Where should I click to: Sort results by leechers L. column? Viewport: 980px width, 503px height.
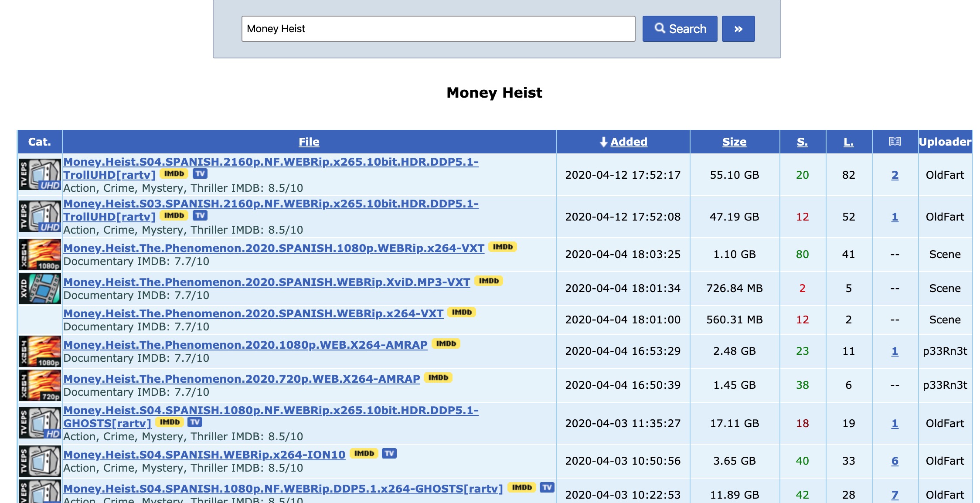[848, 142]
